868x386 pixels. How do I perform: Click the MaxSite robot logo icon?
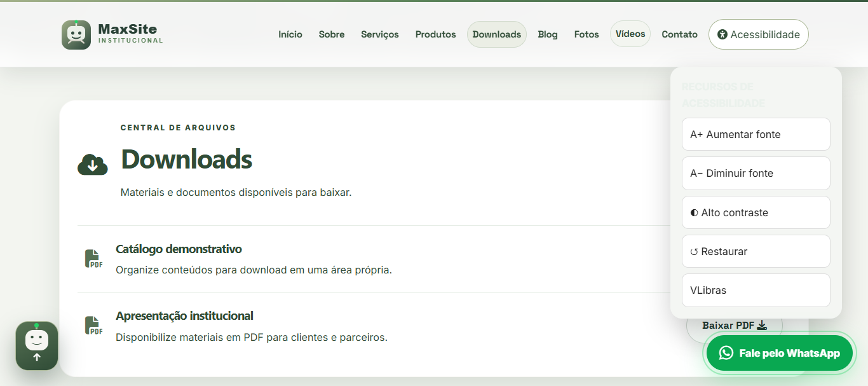tap(76, 34)
